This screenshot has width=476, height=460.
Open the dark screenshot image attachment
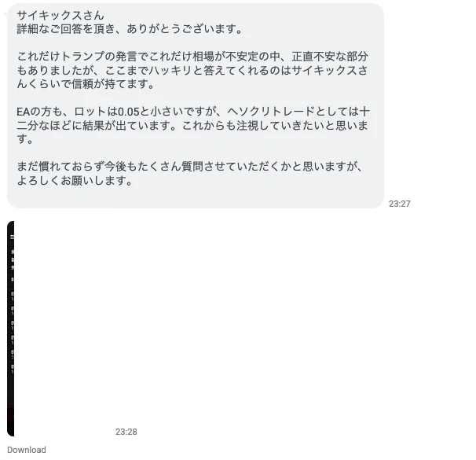(x=11, y=329)
